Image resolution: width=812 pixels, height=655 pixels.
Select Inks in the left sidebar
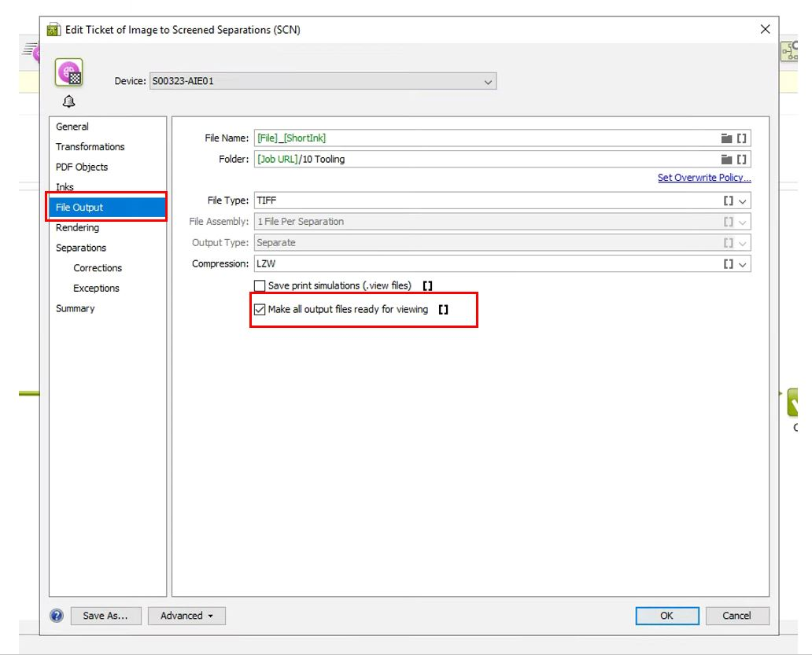point(65,186)
